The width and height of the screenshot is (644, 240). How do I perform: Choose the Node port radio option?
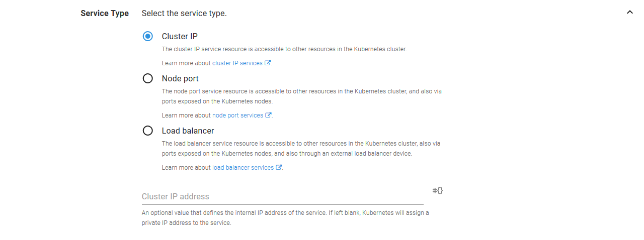coord(147,78)
